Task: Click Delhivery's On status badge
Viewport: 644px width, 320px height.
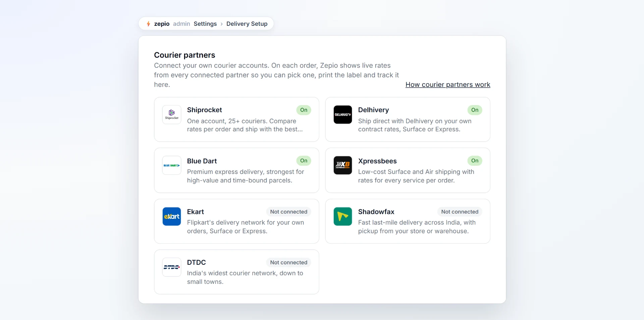Action: coord(475,110)
